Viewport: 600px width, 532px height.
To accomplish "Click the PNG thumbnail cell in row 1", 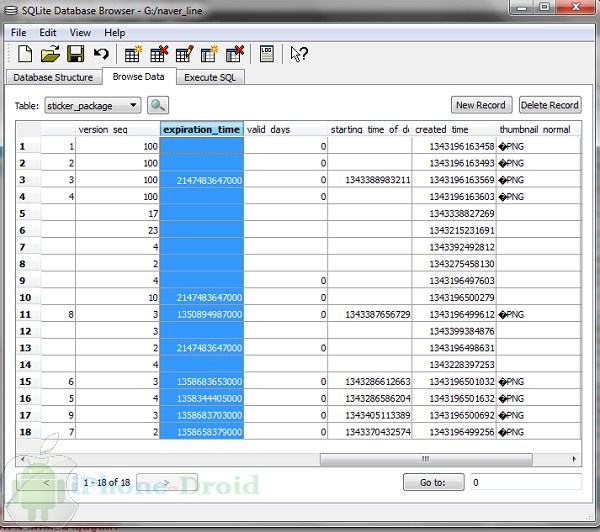I will (x=538, y=146).
